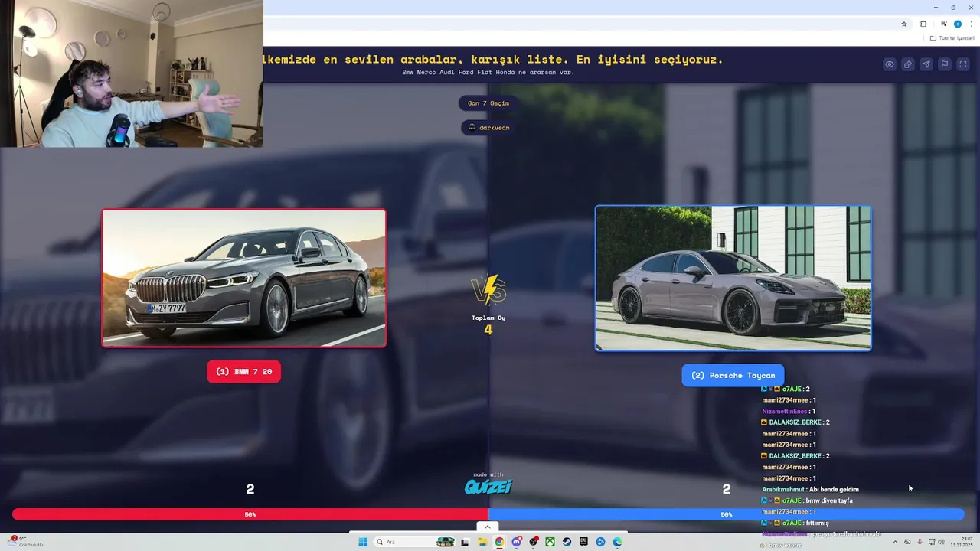Show hidden system tray icons chevron
Viewport: 980px width, 551px height.
pos(895,542)
